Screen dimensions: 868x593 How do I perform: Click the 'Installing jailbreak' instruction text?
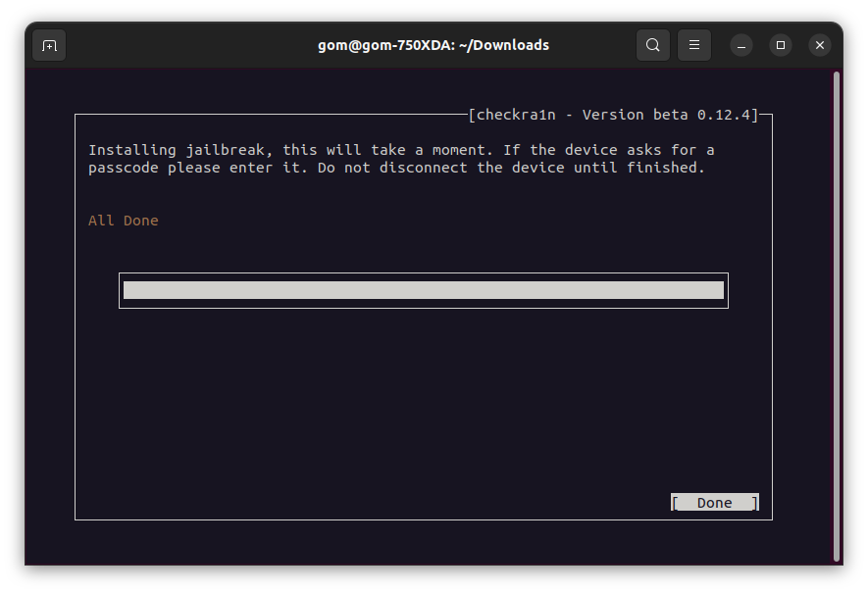click(x=401, y=159)
